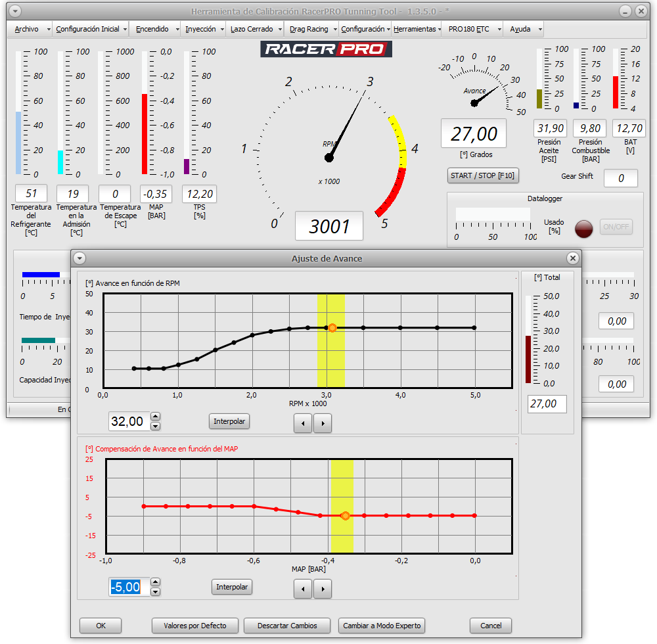Open main window title bar system menu

click(x=15, y=11)
